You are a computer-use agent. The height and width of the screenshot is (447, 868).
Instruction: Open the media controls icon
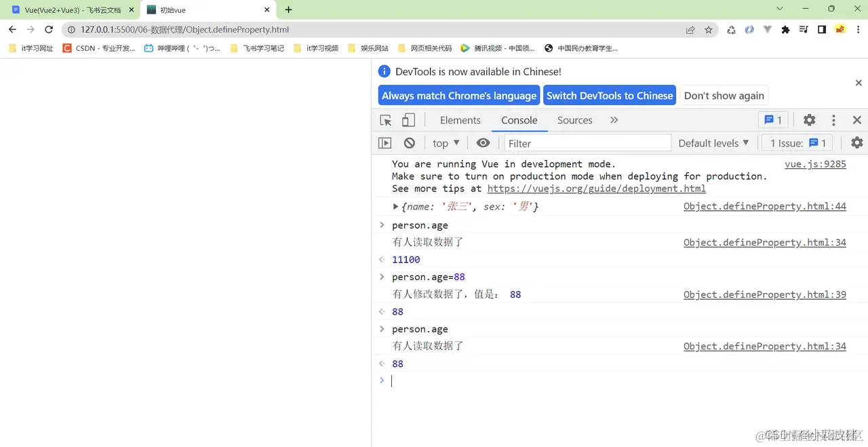click(x=804, y=30)
